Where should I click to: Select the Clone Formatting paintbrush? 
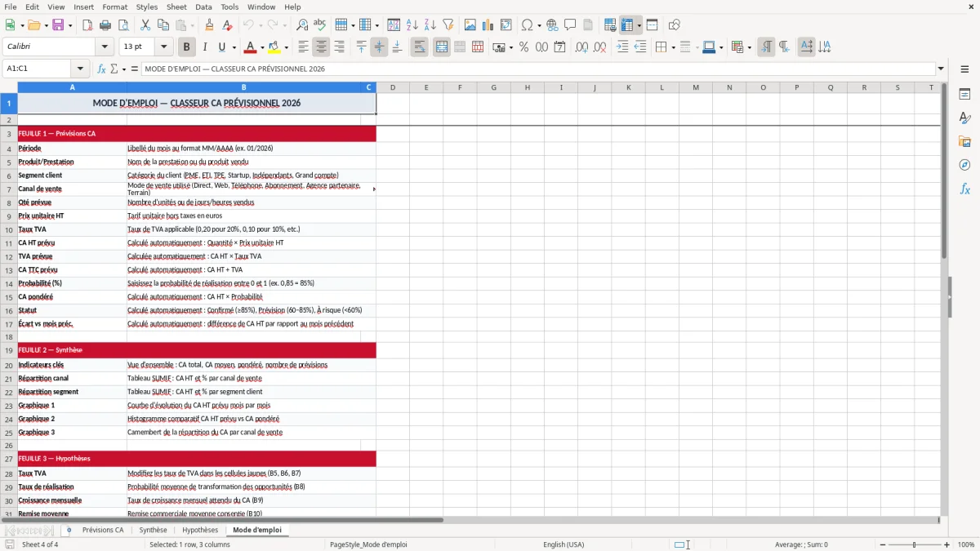(210, 25)
